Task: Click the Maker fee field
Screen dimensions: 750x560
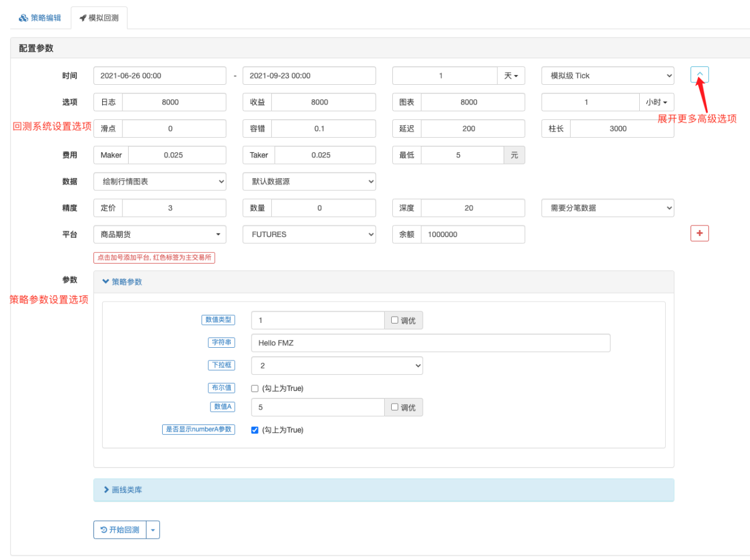Action: click(177, 155)
